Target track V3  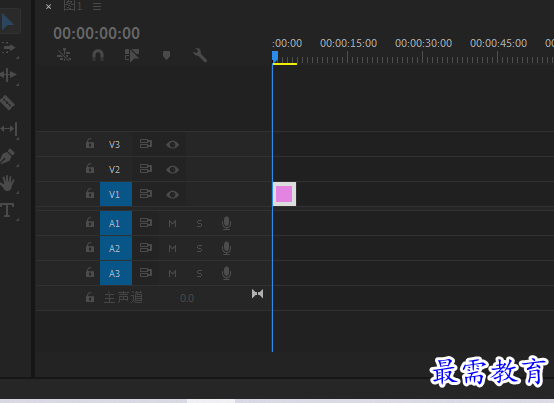coord(114,144)
